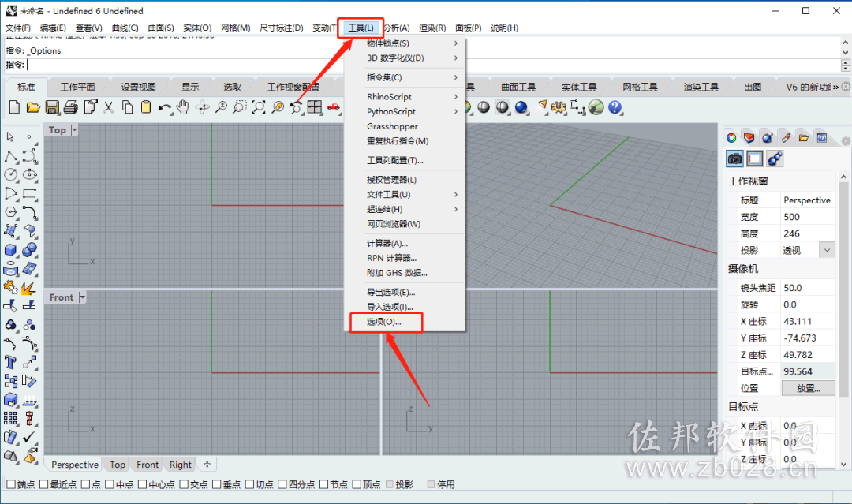
Task: Toggle the 四分点 osnap checkbox
Action: [x=282, y=484]
